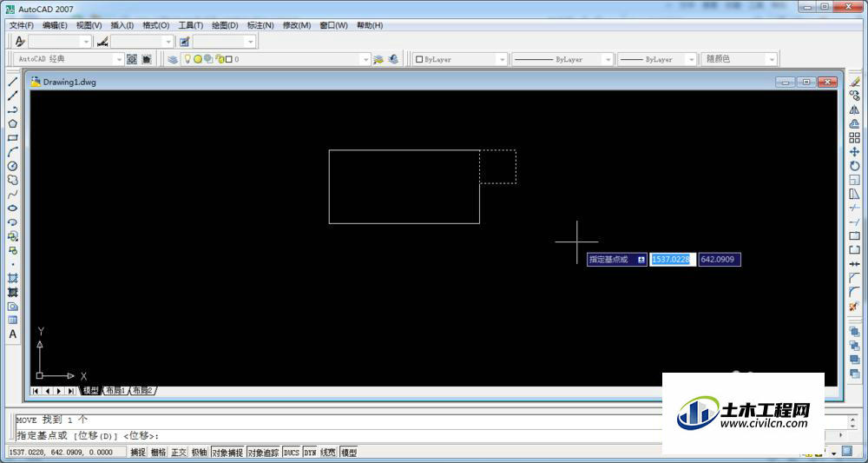868x463 pixels.
Task: Select the Rectangle drawing tool
Action: click(x=13, y=137)
